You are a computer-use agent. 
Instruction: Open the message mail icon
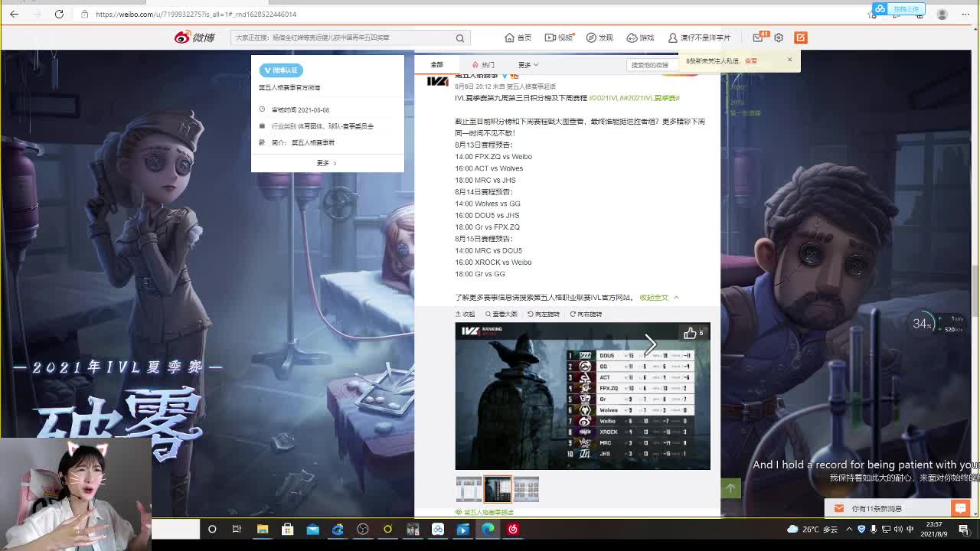pyautogui.click(x=758, y=37)
